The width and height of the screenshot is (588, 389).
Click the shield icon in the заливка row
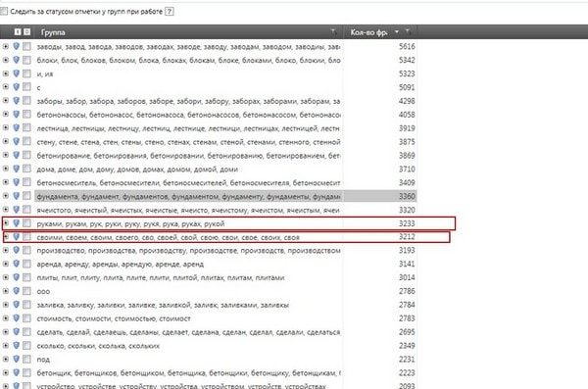coord(16,305)
